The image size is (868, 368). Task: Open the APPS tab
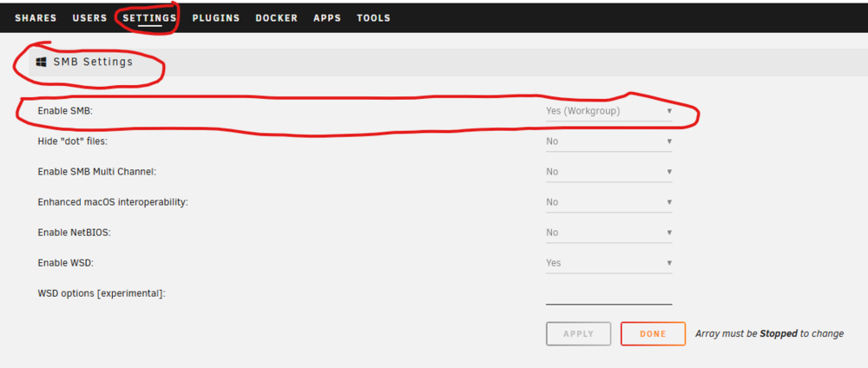327,18
